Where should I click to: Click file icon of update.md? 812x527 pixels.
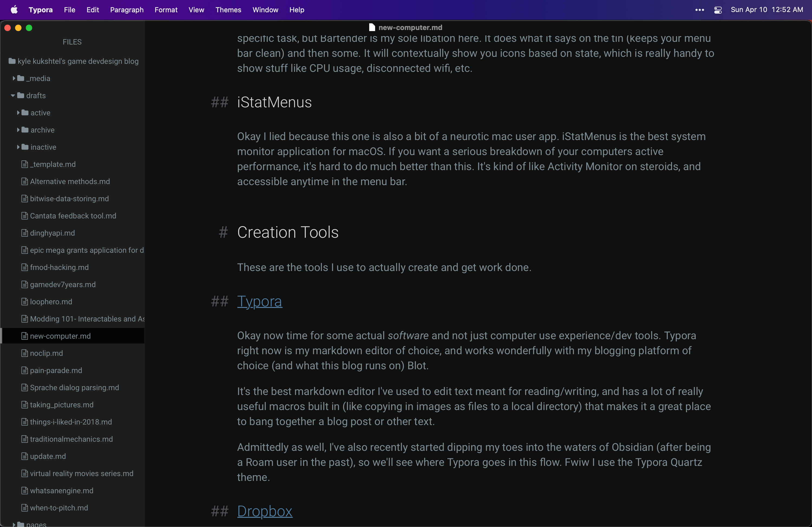pos(25,456)
